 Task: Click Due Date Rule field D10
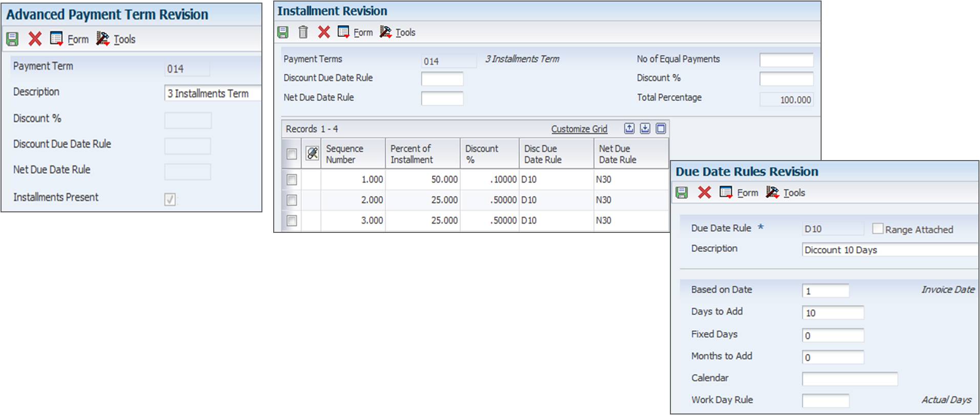tap(833, 229)
